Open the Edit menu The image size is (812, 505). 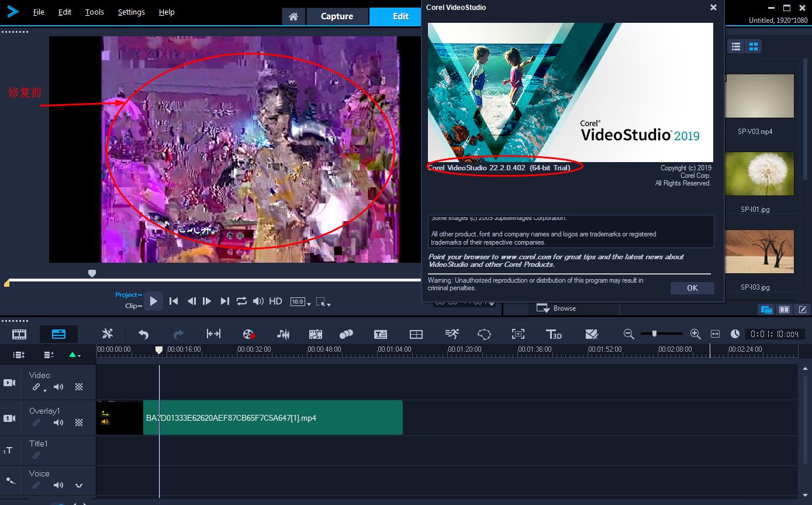(x=65, y=12)
